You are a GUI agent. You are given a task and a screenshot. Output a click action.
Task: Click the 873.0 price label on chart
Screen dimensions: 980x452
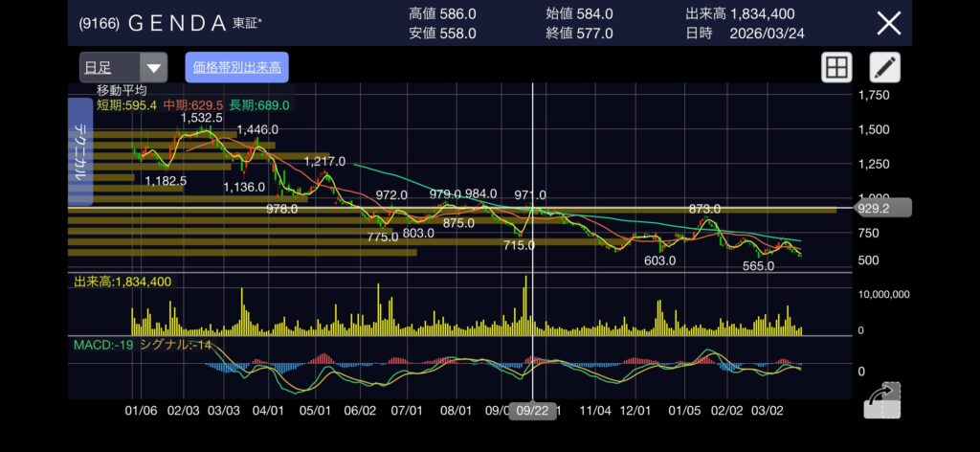[x=704, y=209]
